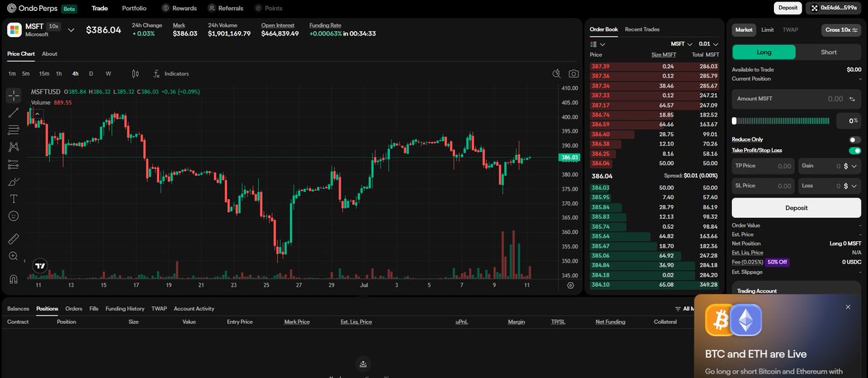Viewport: 868px width, 378px height.
Task: Set chart interval to D
Action: tap(91, 74)
